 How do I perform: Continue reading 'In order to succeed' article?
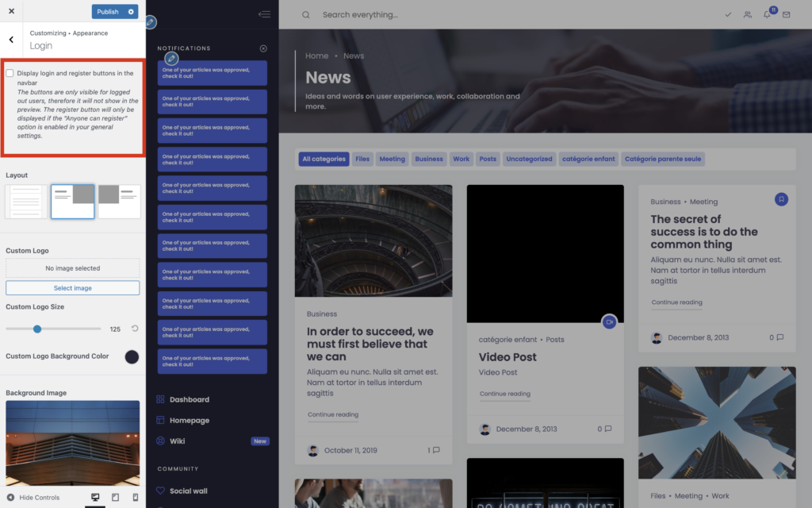[x=333, y=414]
